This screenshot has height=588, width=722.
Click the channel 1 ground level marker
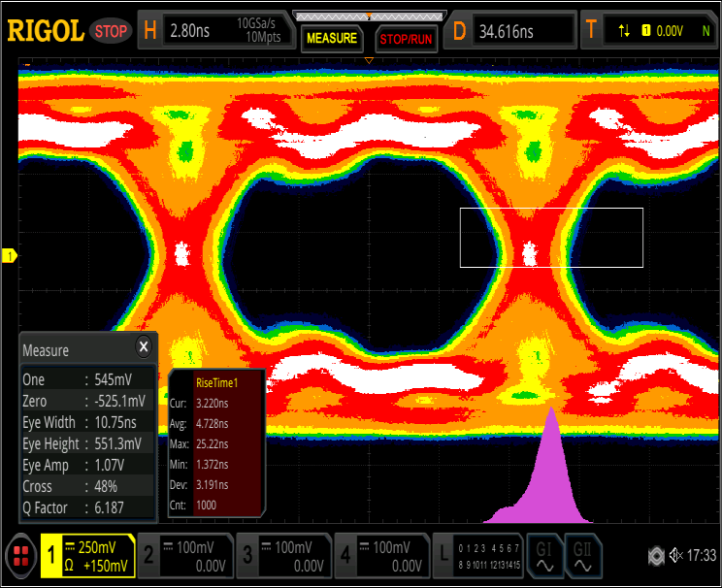10,256
